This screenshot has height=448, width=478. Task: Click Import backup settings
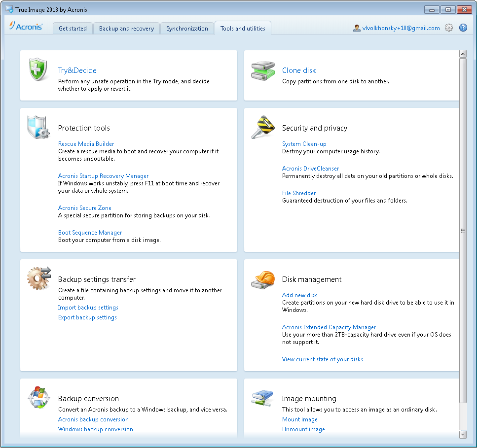click(x=88, y=308)
